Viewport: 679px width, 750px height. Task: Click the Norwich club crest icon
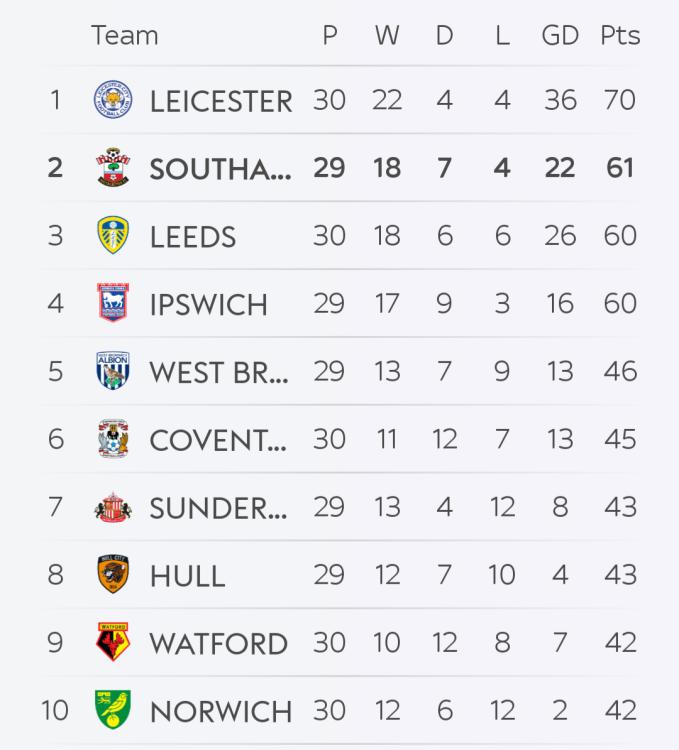tap(113, 710)
